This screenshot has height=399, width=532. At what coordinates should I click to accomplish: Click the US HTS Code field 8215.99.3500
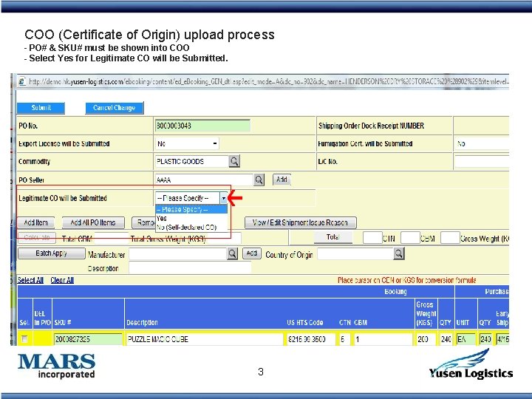pos(311,339)
